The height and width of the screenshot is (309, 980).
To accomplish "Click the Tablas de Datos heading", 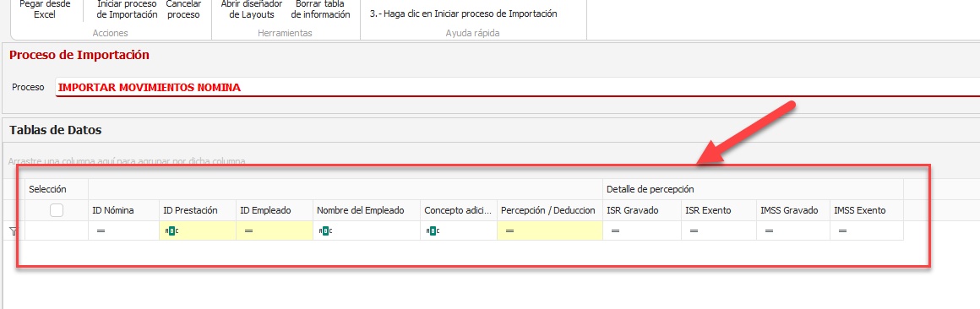I will [56, 130].
